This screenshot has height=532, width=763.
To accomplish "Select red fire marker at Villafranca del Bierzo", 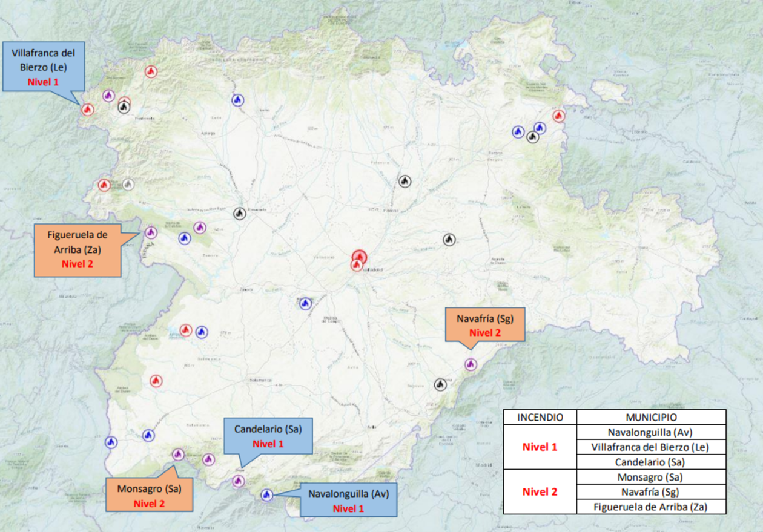I will pos(88,110).
